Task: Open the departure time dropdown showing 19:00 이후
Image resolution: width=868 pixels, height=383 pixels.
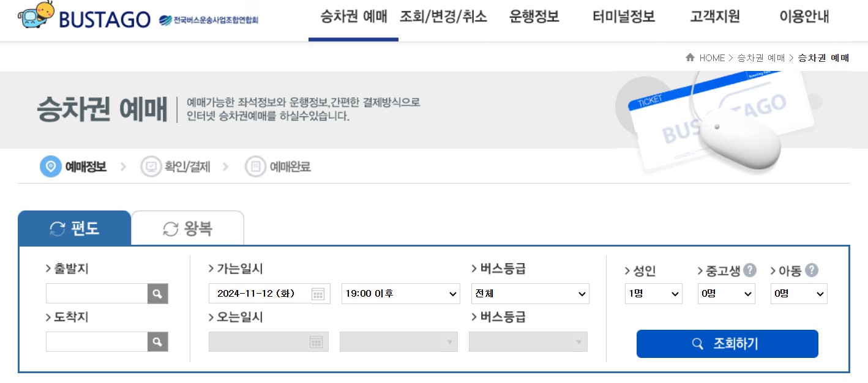Action: tap(400, 293)
